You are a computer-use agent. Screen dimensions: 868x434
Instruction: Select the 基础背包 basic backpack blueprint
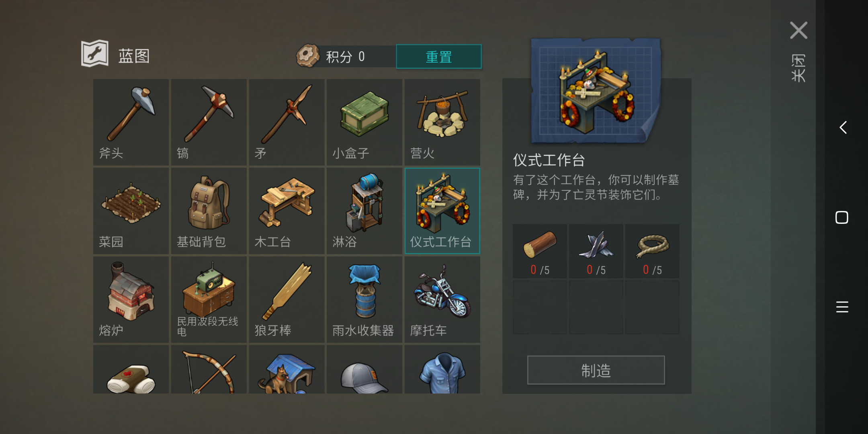tap(209, 211)
